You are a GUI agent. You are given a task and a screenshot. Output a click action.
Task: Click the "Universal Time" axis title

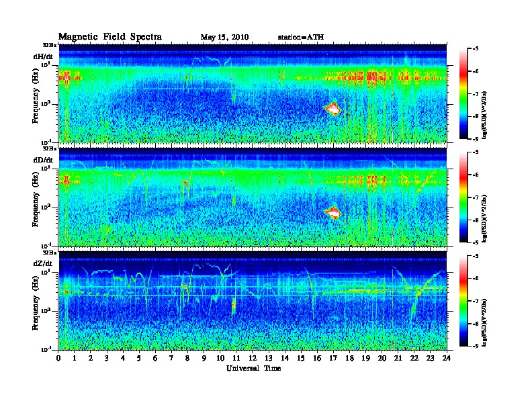pos(253,368)
